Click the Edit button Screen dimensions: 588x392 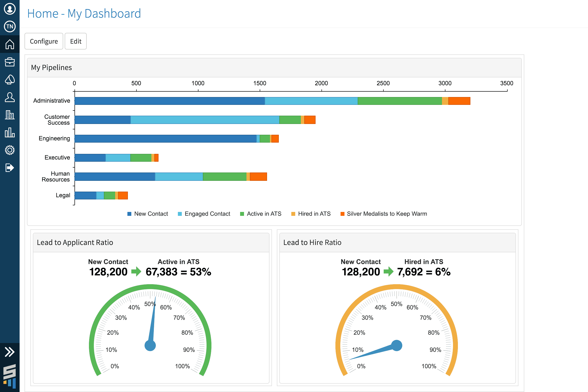pos(75,41)
